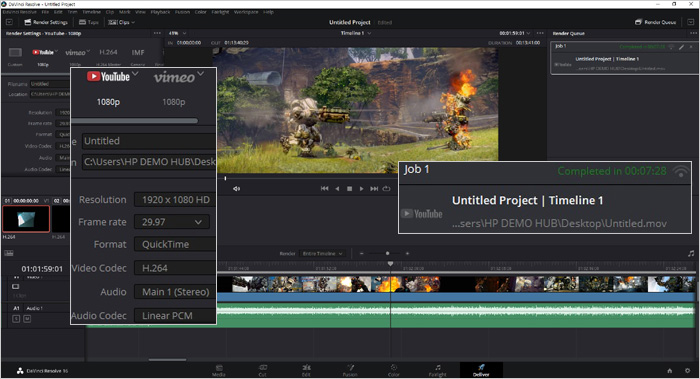Screen dimensions: 700x379
Task: Click the OUT timecode value
Action: click(237, 43)
